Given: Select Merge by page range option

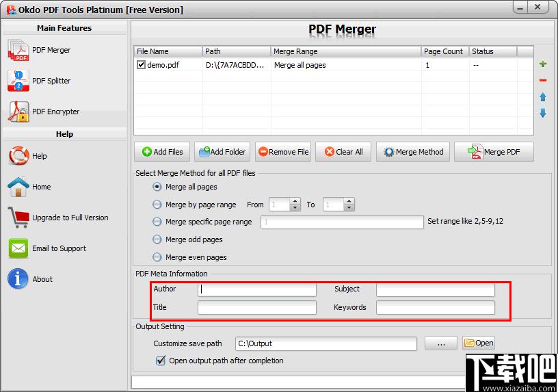Looking at the screenshot, I should point(157,205).
